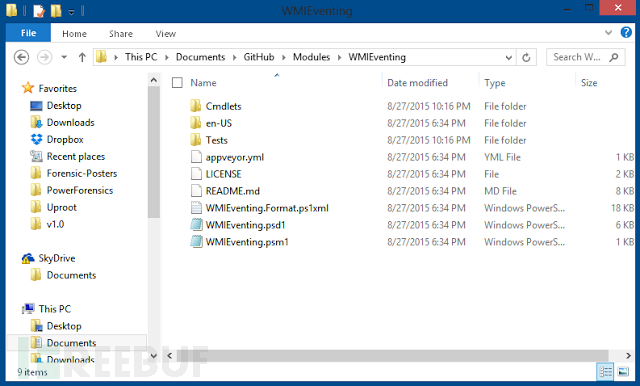Click the horizontal scrollbar right arrow

click(x=628, y=356)
